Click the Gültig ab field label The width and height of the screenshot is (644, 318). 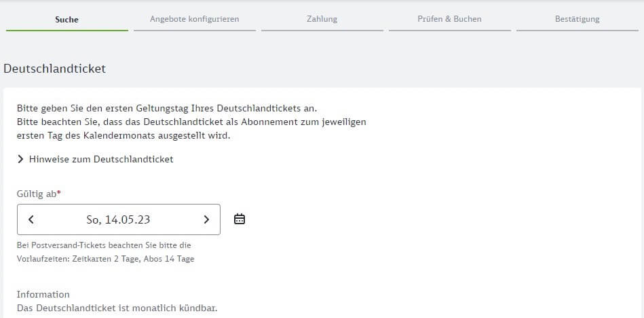tap(39, 194)
